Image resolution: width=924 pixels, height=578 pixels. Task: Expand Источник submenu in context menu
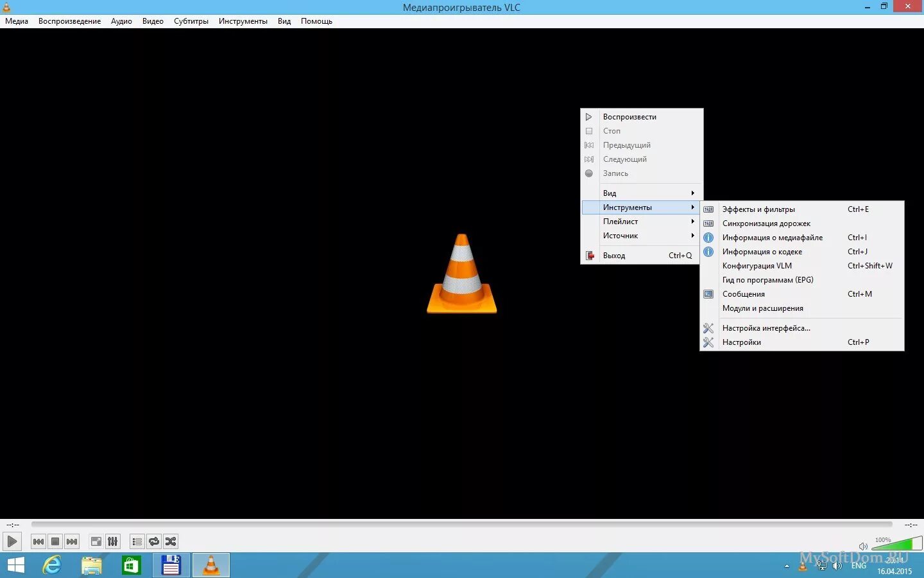tap(642, 236)
